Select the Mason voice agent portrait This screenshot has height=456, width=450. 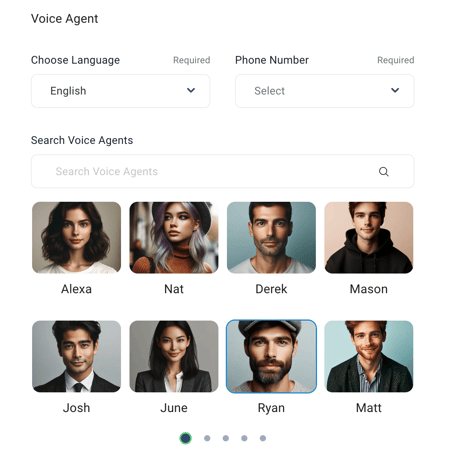click(x=369, y=238)
